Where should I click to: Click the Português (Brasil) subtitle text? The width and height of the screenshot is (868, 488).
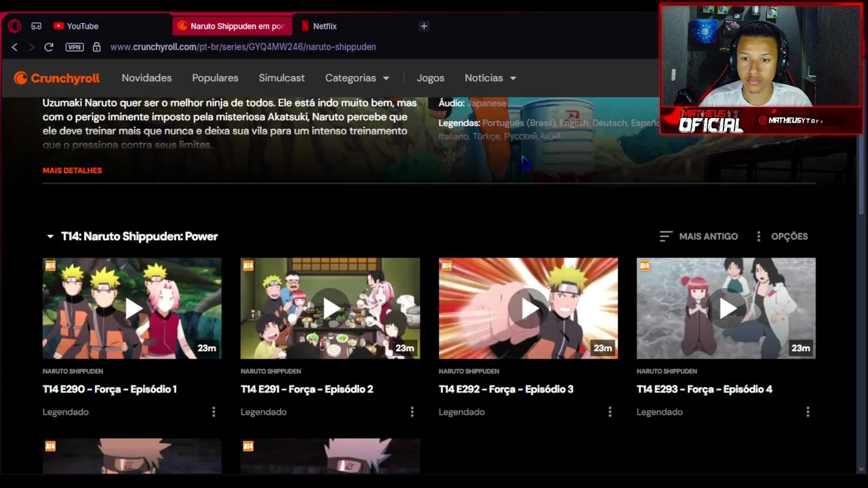(517, 123)
